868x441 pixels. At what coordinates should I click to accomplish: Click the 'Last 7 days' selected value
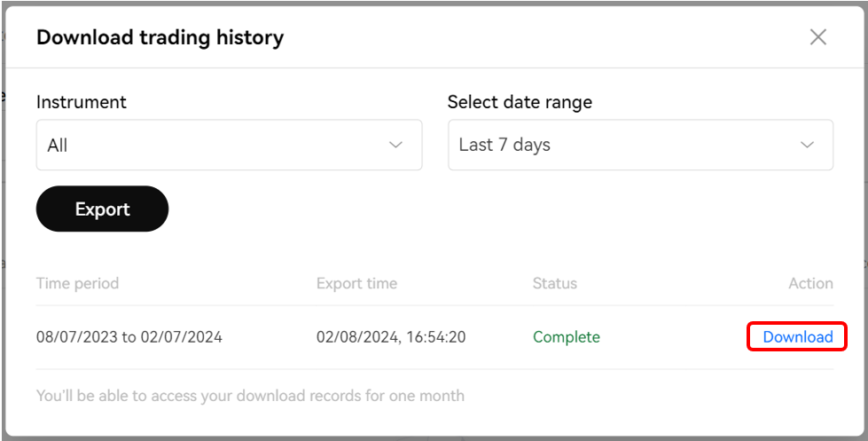tap(504, 146)
